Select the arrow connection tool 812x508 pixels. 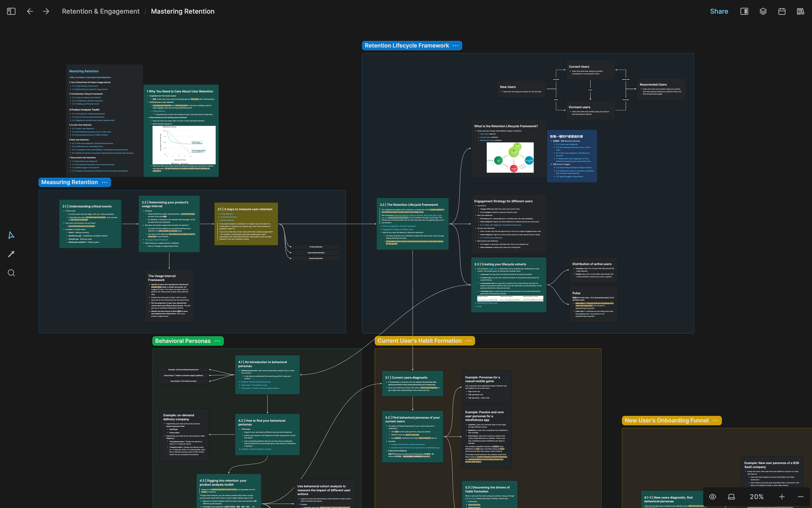[11, 254]
